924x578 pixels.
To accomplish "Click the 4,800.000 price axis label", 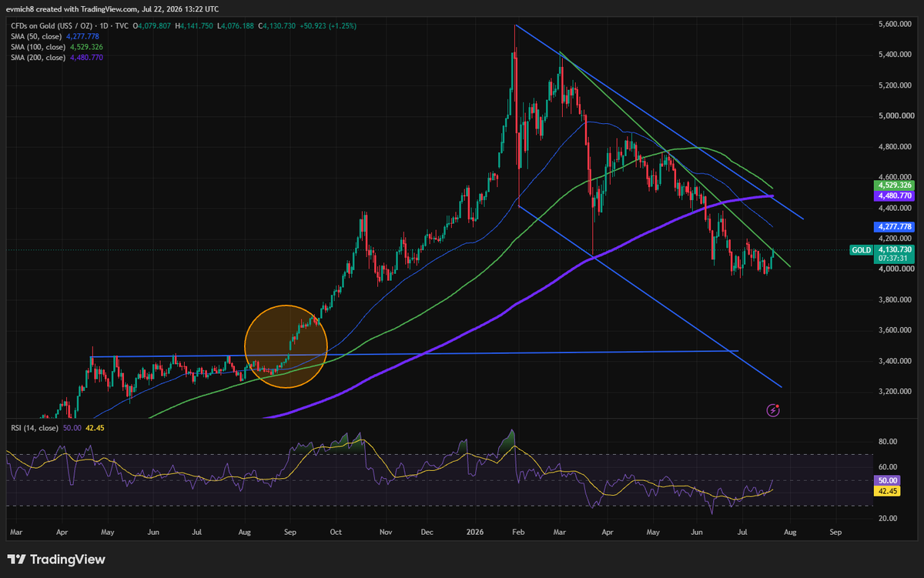I will point(895,146).
